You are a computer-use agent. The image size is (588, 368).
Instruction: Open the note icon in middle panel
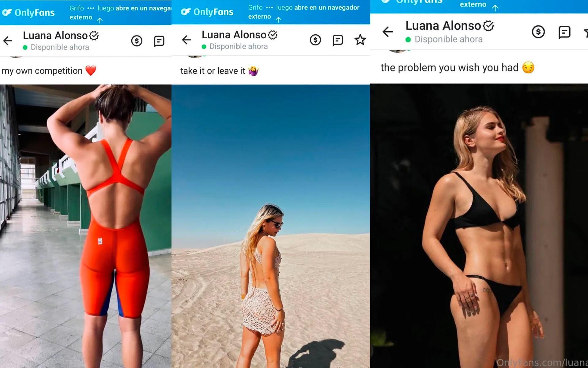[x=338, y=40]
